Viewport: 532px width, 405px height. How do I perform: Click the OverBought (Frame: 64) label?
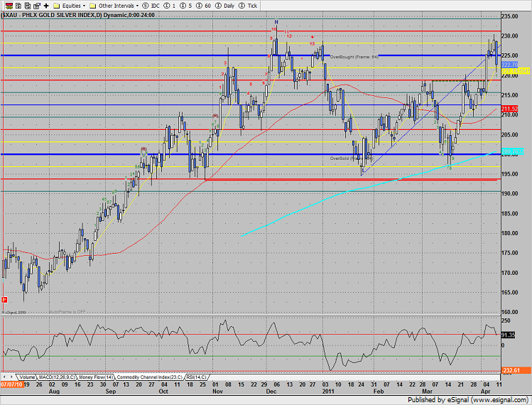(x=354, y=57)
